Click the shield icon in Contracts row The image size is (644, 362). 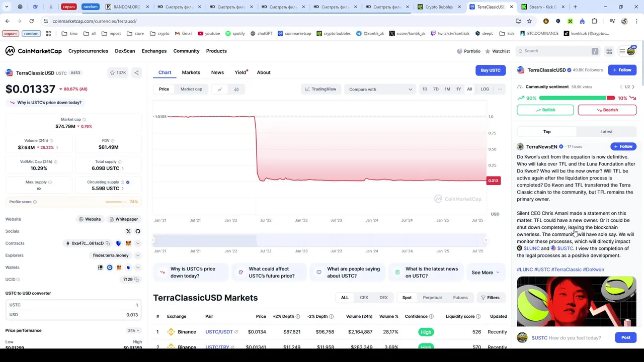click(x=118, y=243)
